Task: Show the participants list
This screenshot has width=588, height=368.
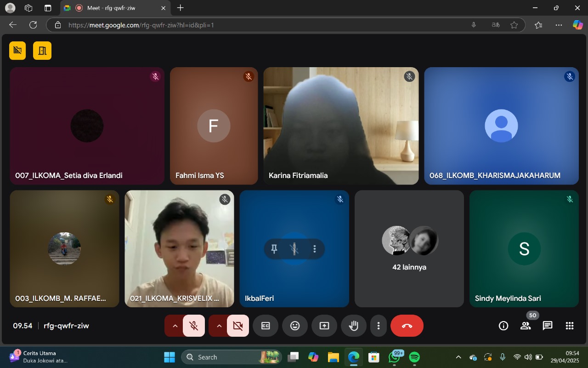Action: pos(525,326)
